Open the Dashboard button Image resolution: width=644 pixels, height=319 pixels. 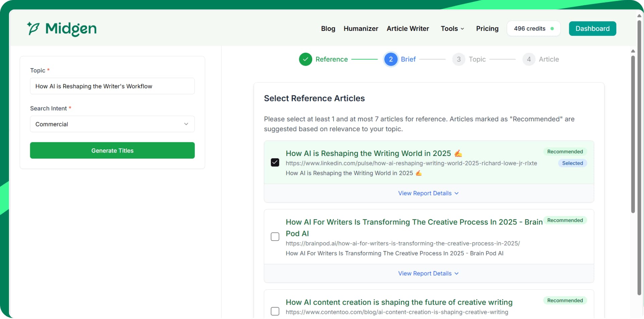point(592,29)
